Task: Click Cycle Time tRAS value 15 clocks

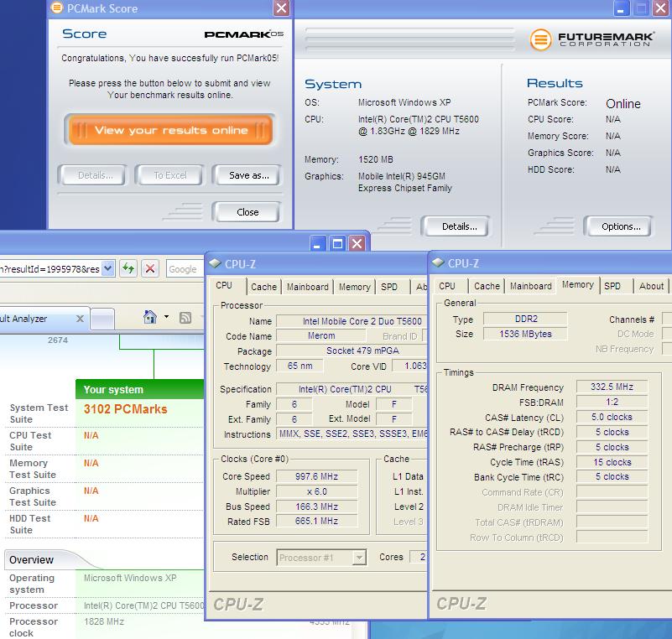Action: (612, 462)
